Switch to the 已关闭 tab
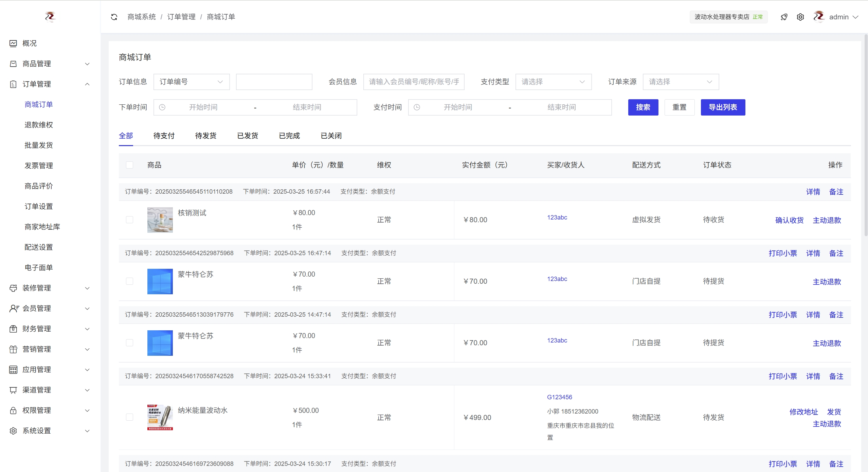The width and height of the screenshot is (868, 472). (331, 136)
